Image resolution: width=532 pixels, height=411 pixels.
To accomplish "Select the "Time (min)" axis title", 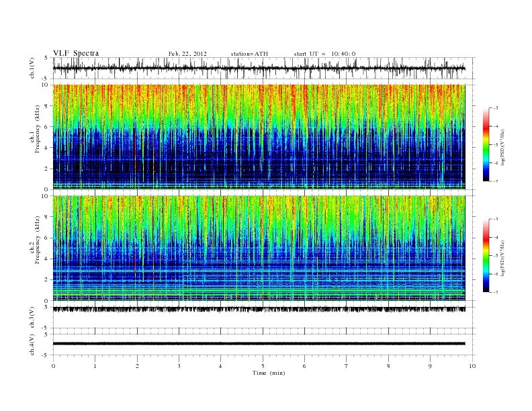I will [269, 373].
